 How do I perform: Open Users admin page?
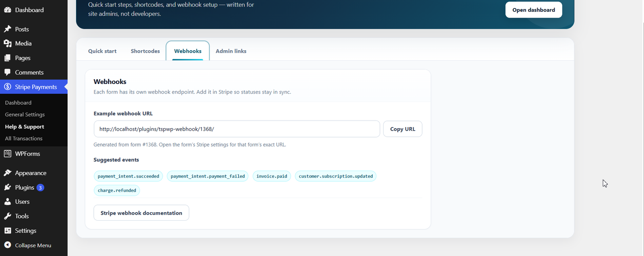pos(22,202)
